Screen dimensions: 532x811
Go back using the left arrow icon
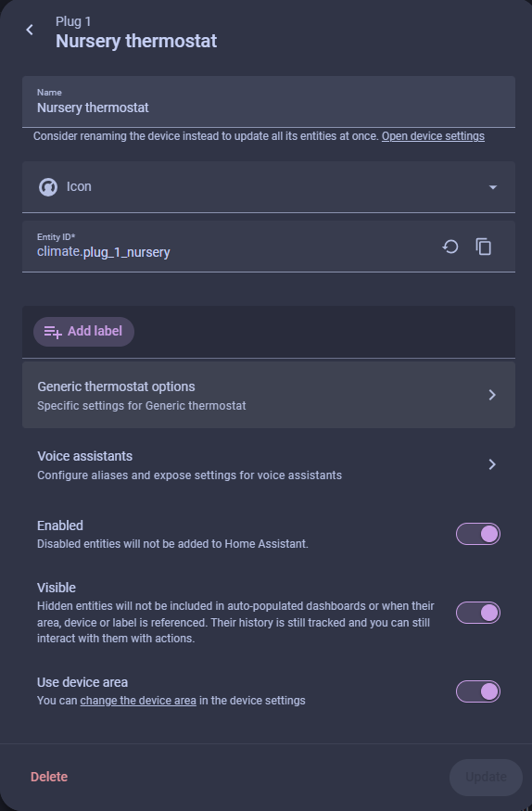(x=30, y=30)
